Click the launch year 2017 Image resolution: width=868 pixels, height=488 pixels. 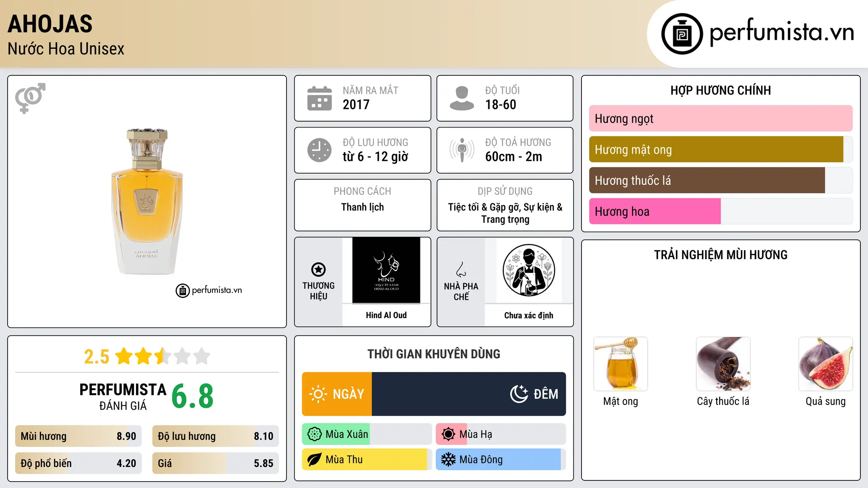[356, 105]
